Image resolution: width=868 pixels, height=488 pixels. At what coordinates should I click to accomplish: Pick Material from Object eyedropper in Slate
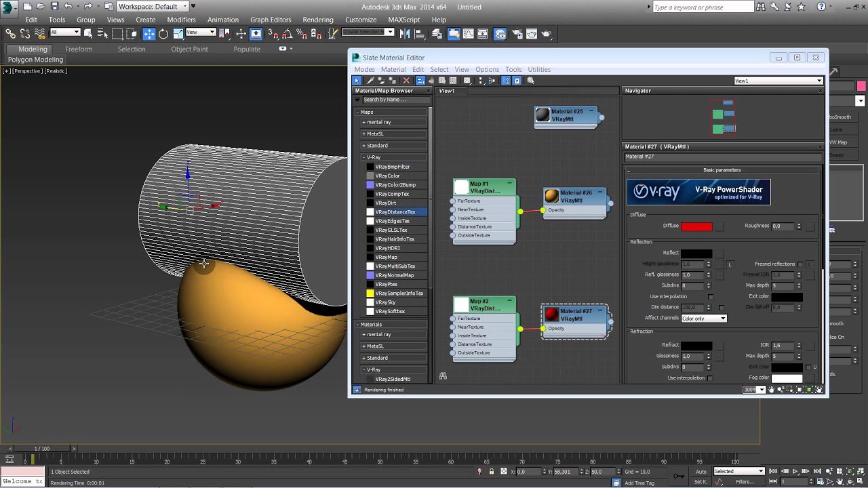(370, 81)
